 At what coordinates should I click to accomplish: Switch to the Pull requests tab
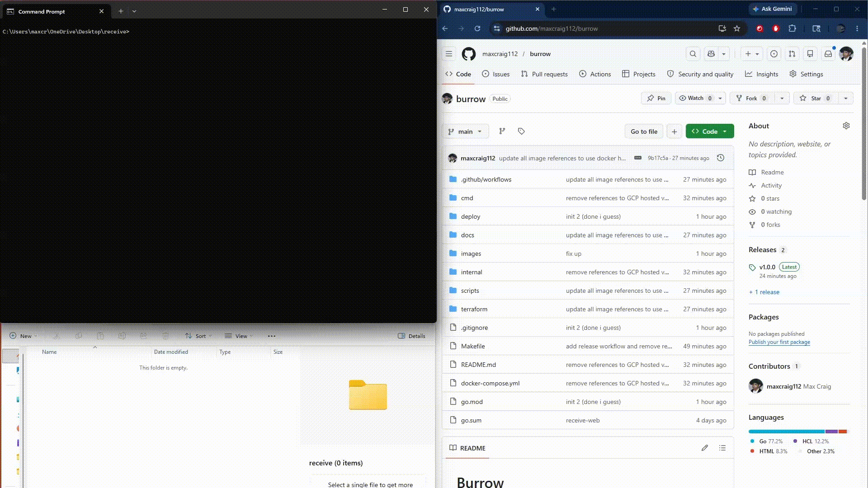click(544, 74)
